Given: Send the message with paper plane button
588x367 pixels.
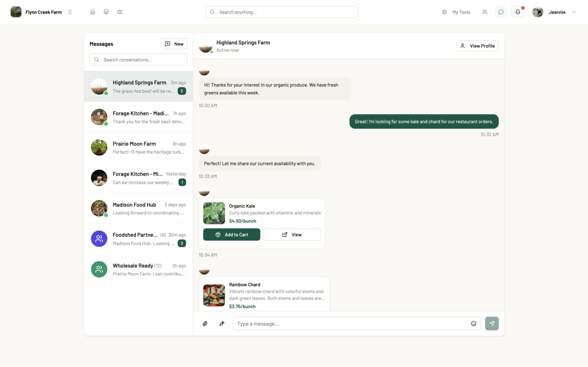Looking at the screenshot, I should tap(492, 324).
